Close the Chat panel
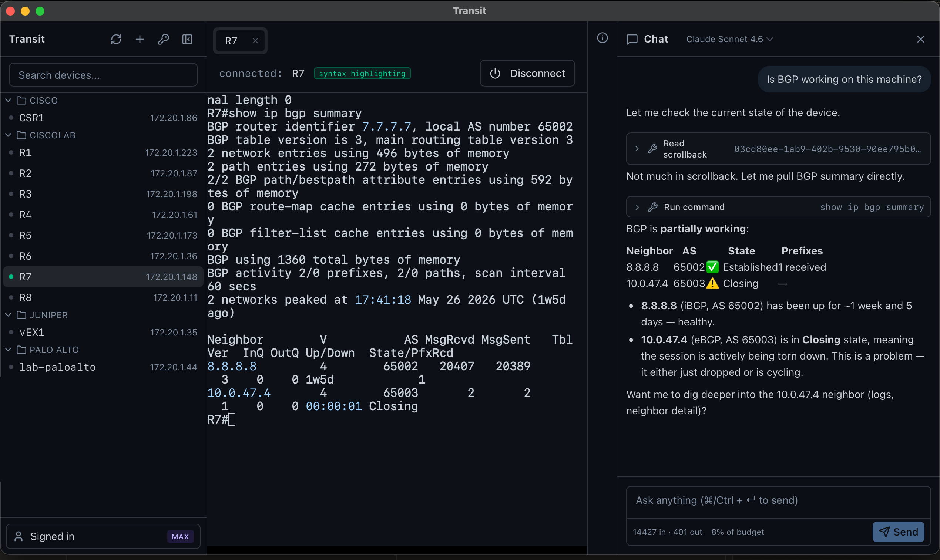The image size is (940, 560). [x=920, y=39]
